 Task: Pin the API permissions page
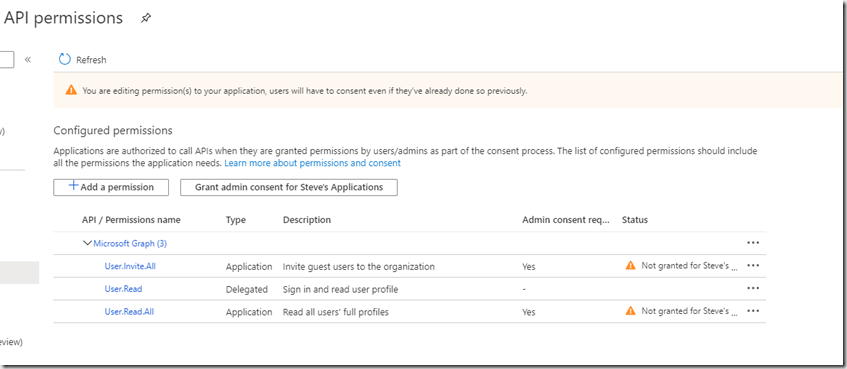[146, 18]
